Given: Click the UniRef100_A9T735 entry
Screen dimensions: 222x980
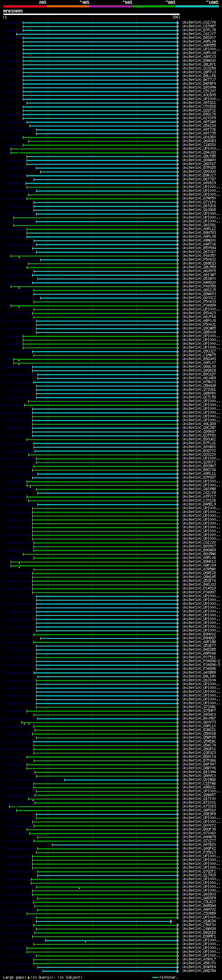Looking at the screenshot, I should coord(199,133).
